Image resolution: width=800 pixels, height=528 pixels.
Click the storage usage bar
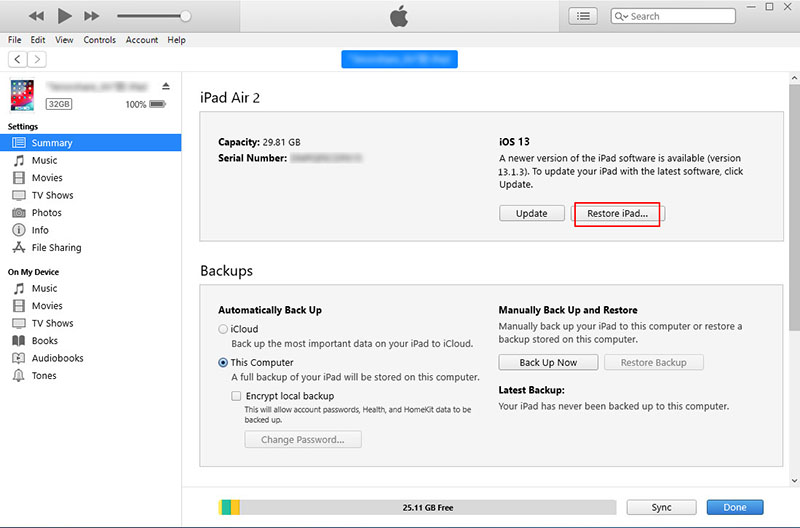pos(417,507)
